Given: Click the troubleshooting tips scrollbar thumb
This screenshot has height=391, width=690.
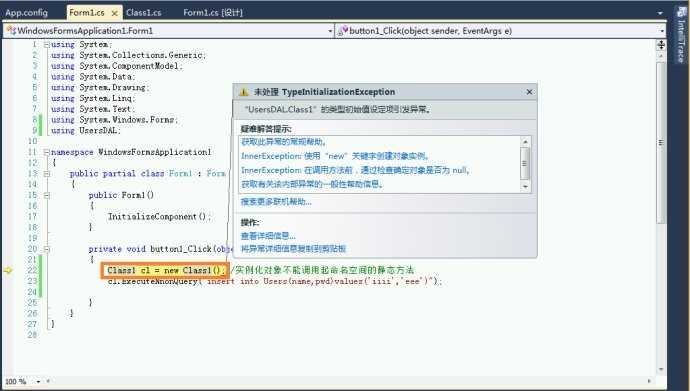Looking at the screenshot, I should 525,163.
